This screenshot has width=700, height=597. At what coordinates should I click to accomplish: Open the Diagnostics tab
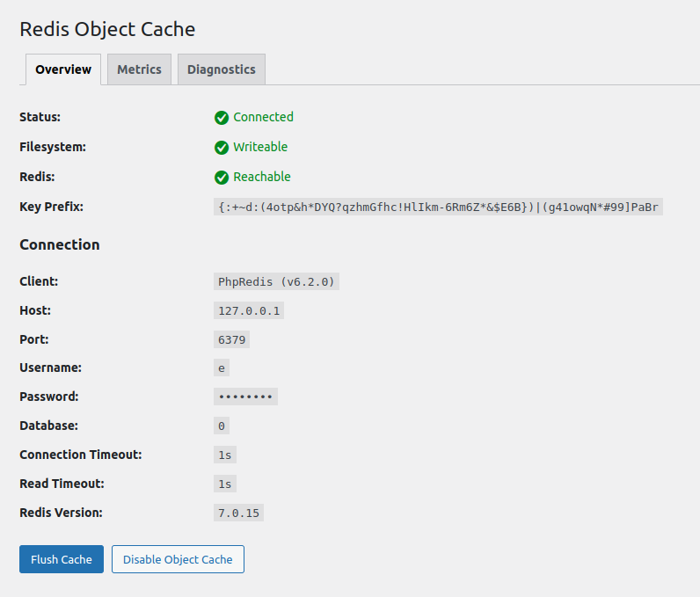tap(222, 69)
